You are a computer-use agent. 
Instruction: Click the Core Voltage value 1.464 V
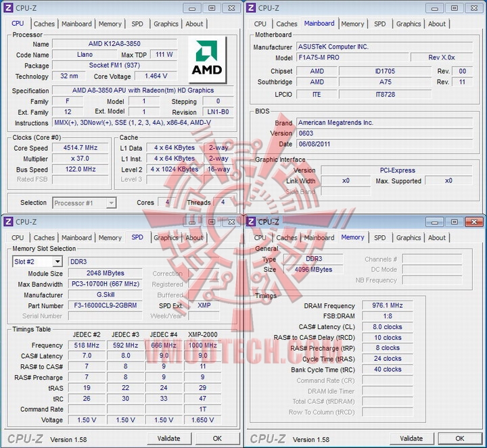156,76
